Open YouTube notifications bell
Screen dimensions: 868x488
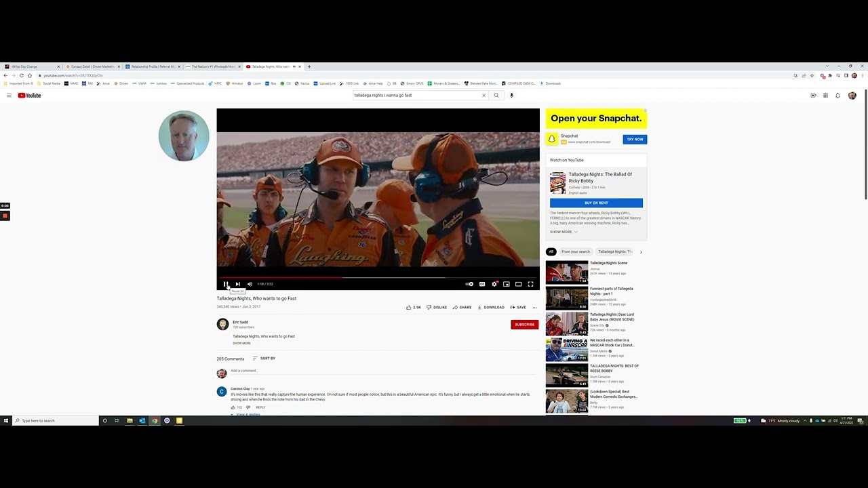pos(837,96)
